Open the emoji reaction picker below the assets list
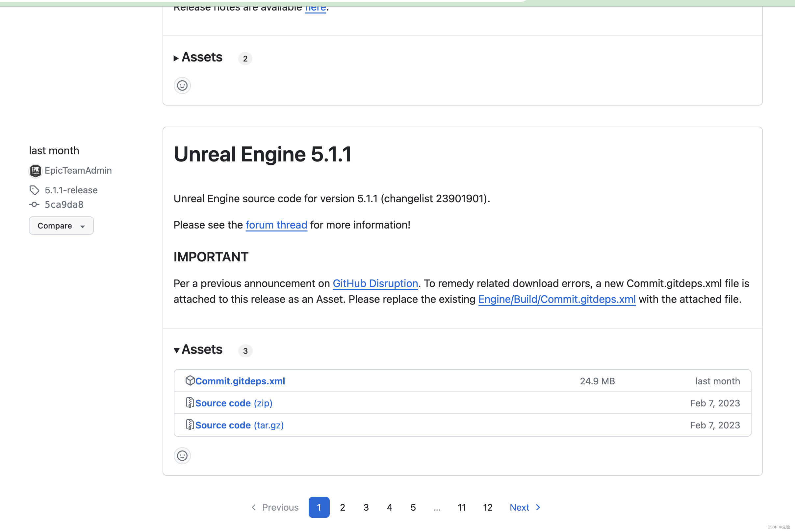The width and height of the screenshot is (795, 532). 182,456
